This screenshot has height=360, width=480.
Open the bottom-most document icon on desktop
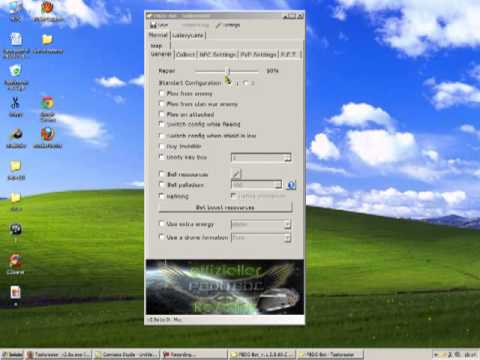click(15, 292)
